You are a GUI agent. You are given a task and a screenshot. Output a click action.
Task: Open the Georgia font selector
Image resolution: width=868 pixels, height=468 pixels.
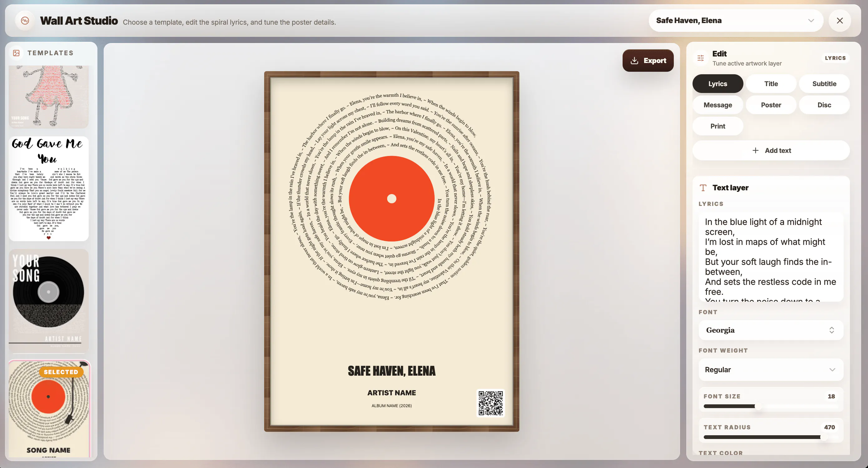(771, 330)
